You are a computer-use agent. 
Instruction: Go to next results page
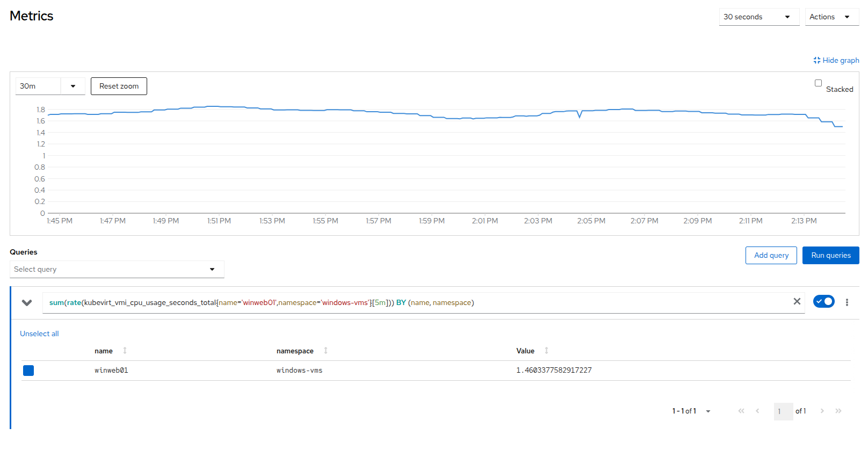[x=822, y=411]
